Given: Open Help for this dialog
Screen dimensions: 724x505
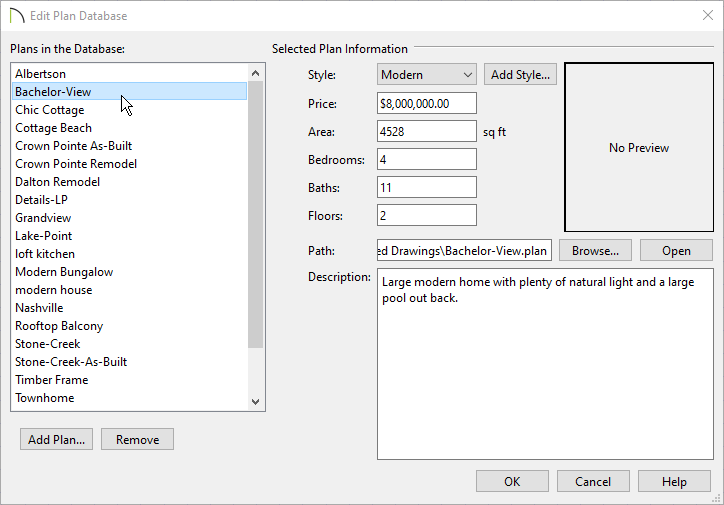Looking at the screenshot, I should click(674, 481).
